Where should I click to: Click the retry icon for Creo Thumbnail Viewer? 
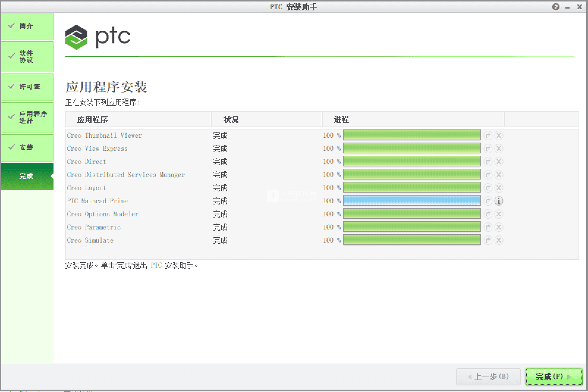(x=488, y=135)
